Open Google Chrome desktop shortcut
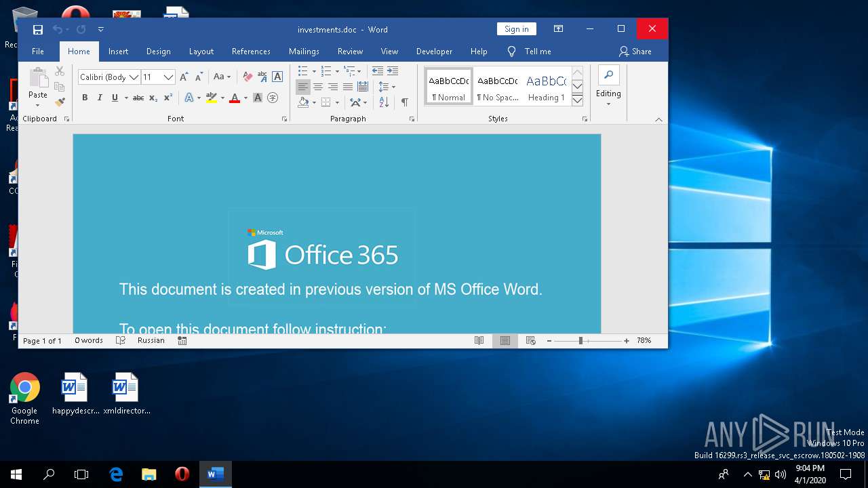Viewport: 868px width, 488px height. pyautogui.click(x=24, y=399)
